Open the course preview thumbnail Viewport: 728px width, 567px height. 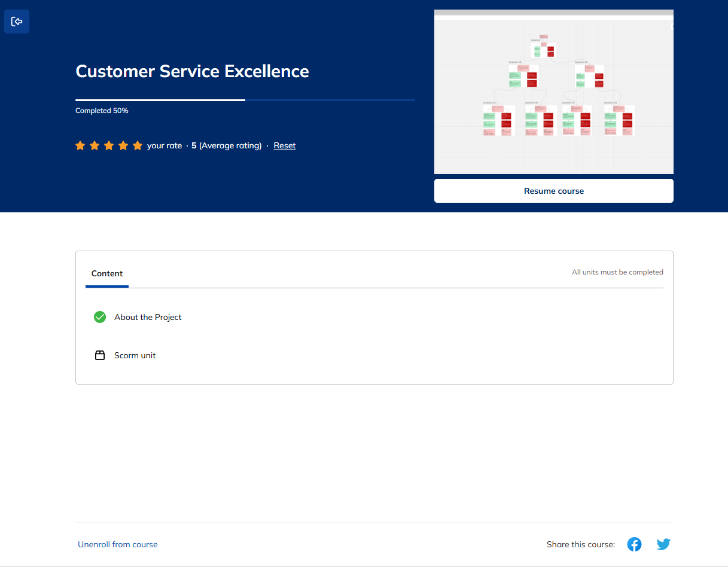(x=553, y=91)
